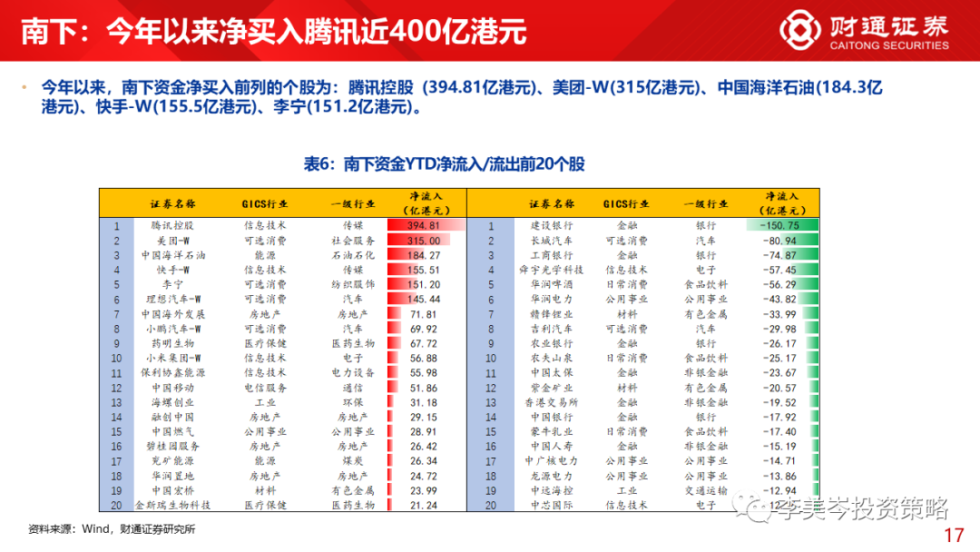980x552 pixels.
Task: Select the 农夫山泉 cell
Action: tap(552, 358)
